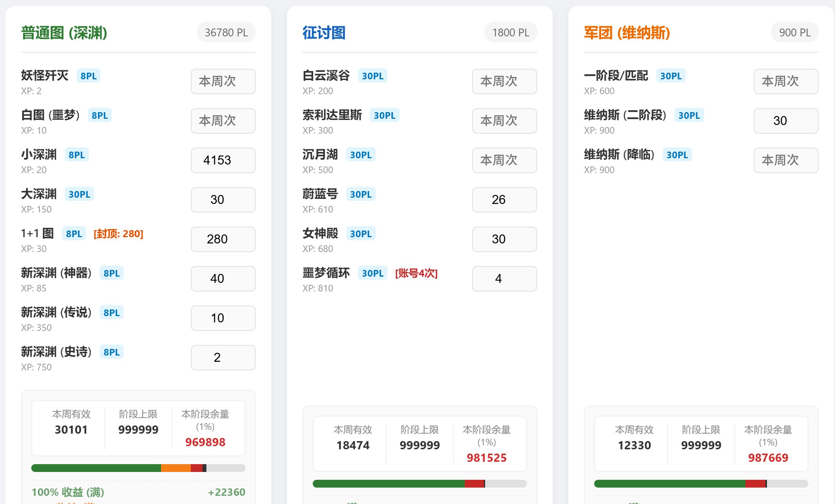Screen dimensions: 835x504
Task: Select the value 26 field beside 蔚蓝号
Action: click(x=504, y=200)
